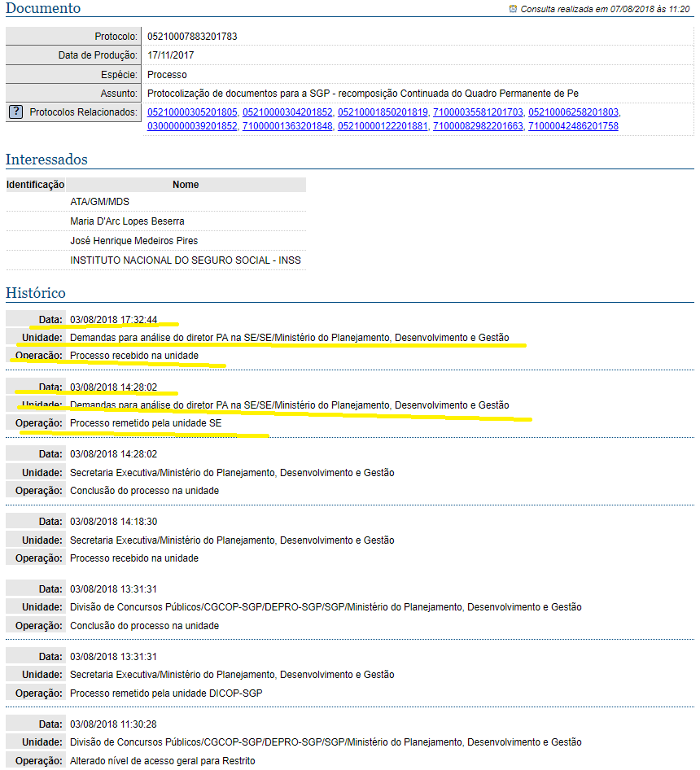Viewport: 700px width, 770px height.
Task: Open related protocol 05210006258201803
Action: tap(573, 112)
